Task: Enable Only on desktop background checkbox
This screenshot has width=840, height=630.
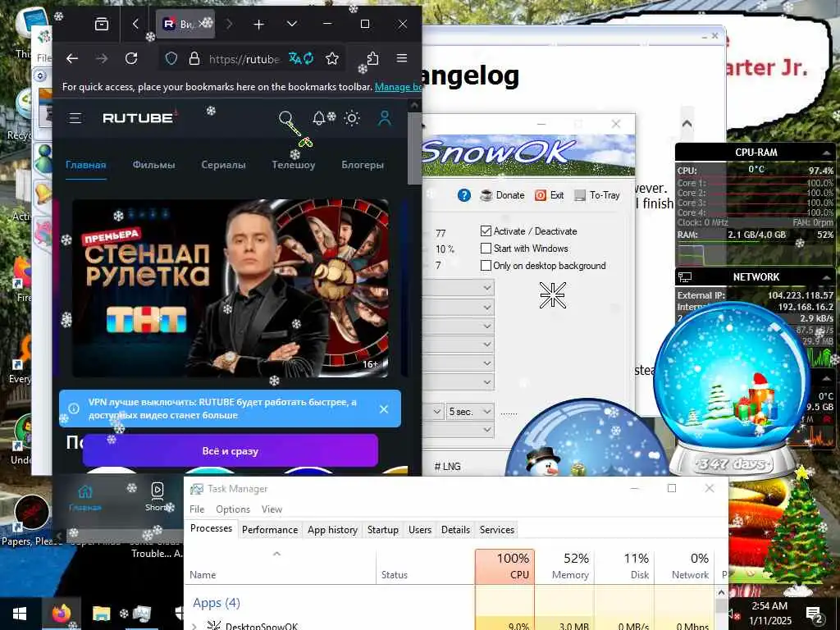Action: pos(486,265)
